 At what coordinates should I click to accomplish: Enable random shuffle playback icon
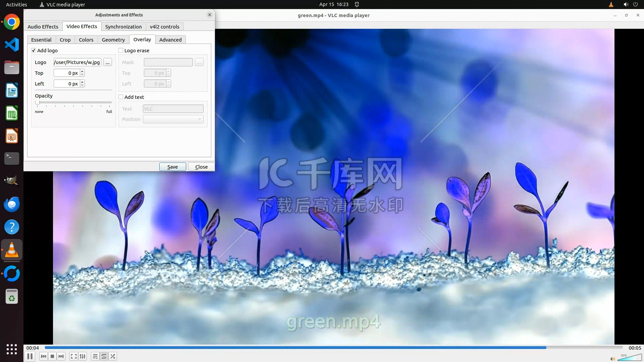113,356
